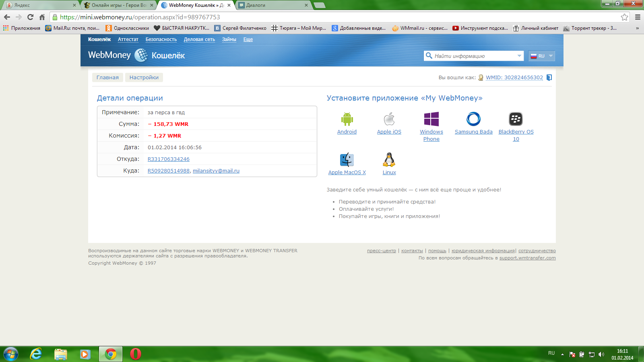The image size is (644, 362).
Task: Open sender wallet R331706334246 link
Action: tap(168, 159)
